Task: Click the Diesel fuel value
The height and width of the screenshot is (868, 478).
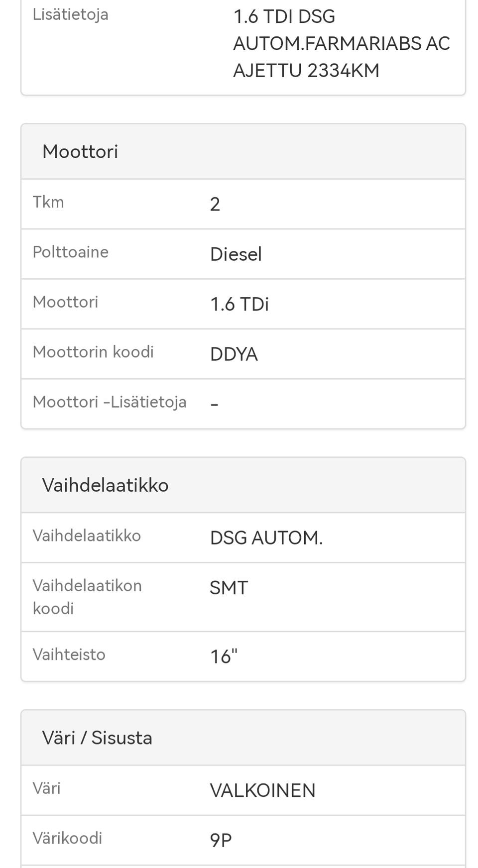Action: coord(236,254)
